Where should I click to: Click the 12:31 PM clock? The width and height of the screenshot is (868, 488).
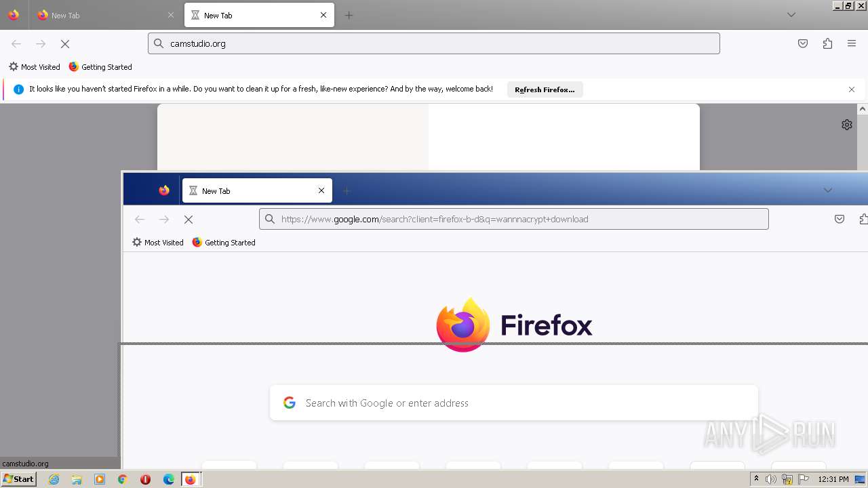coord(833,479)
